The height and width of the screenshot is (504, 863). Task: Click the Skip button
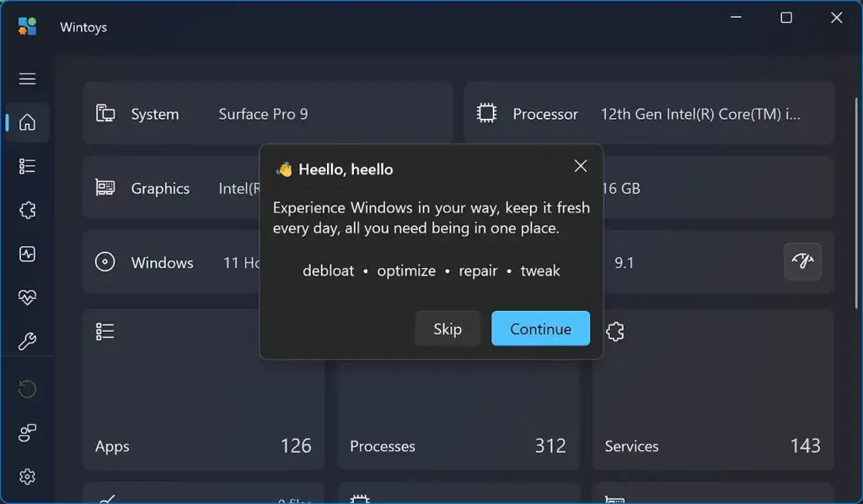448,329
